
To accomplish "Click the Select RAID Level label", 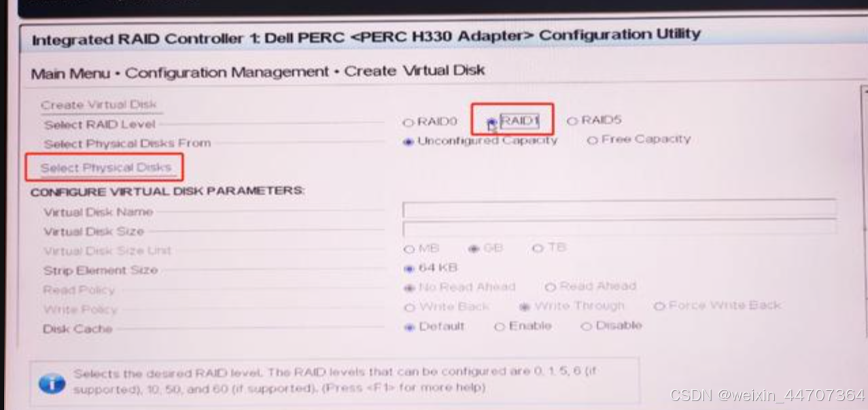I will (x=100, y=124).
